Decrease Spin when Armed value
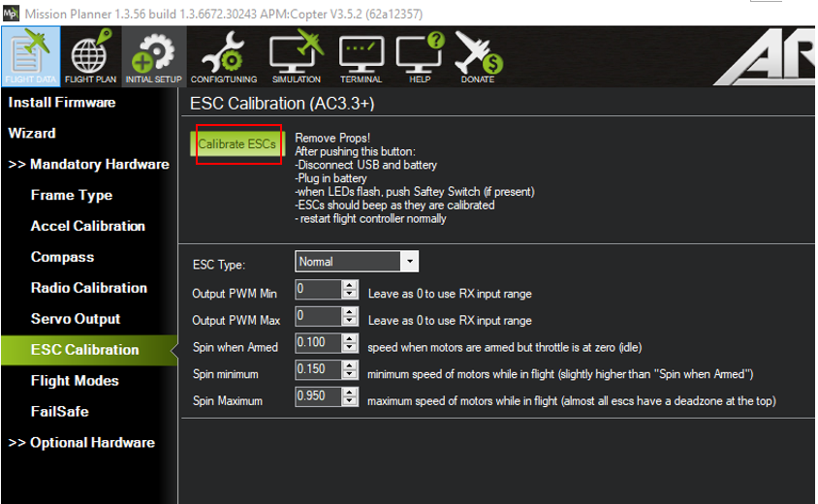Screen dimensions: 818x504 pyautogui.click(x=350, y=348)
